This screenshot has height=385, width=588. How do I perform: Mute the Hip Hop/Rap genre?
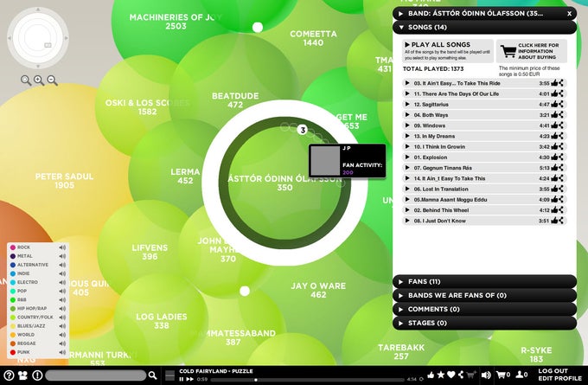point(62,309)
